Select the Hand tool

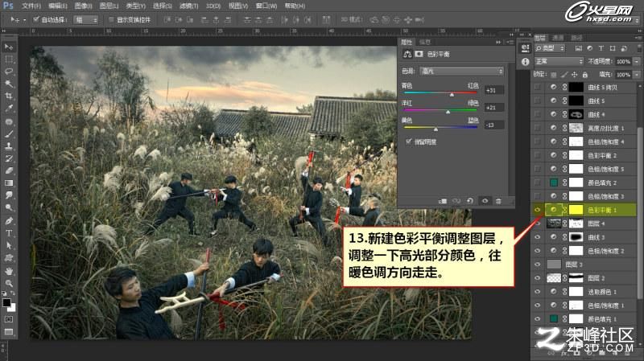tap(9, 271)
